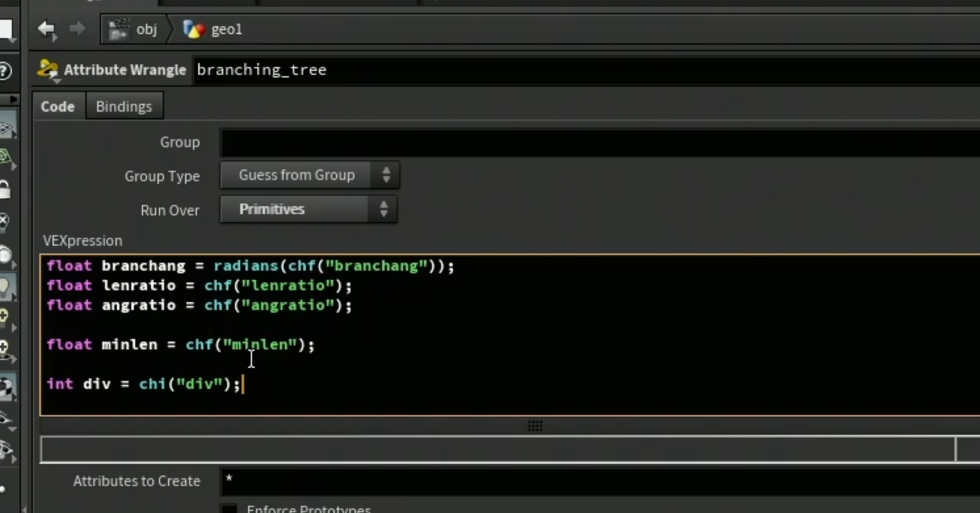This screenshot has height=513, width=980.
Task: Go back with the left navigation arrow
Action: click(46, 29)
